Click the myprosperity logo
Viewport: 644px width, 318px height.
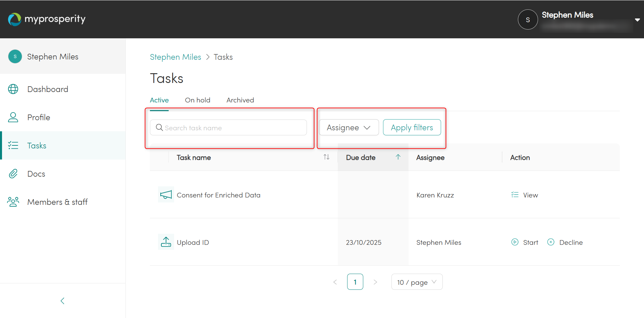click(x=47, y=19)
